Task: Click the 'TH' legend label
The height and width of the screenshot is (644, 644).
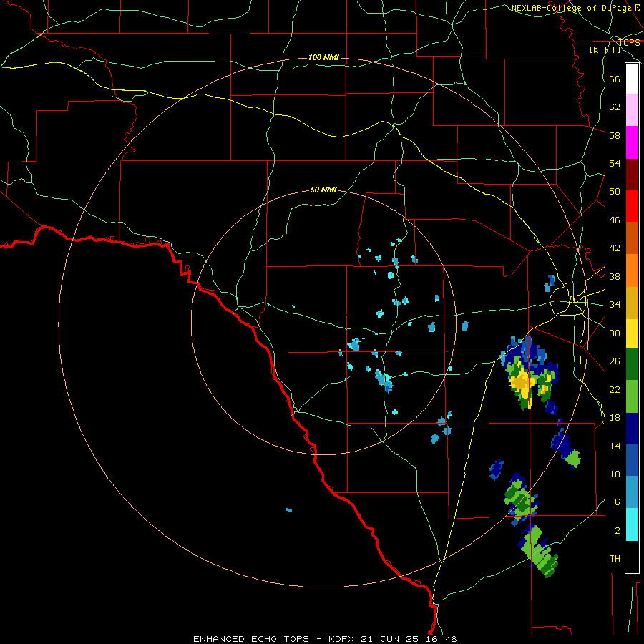Action: point(615,559)
